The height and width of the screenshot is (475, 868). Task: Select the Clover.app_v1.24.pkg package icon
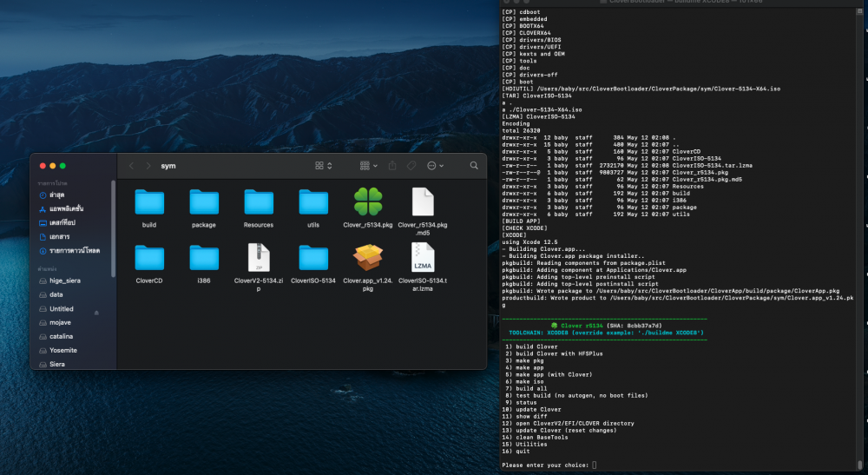368,257
